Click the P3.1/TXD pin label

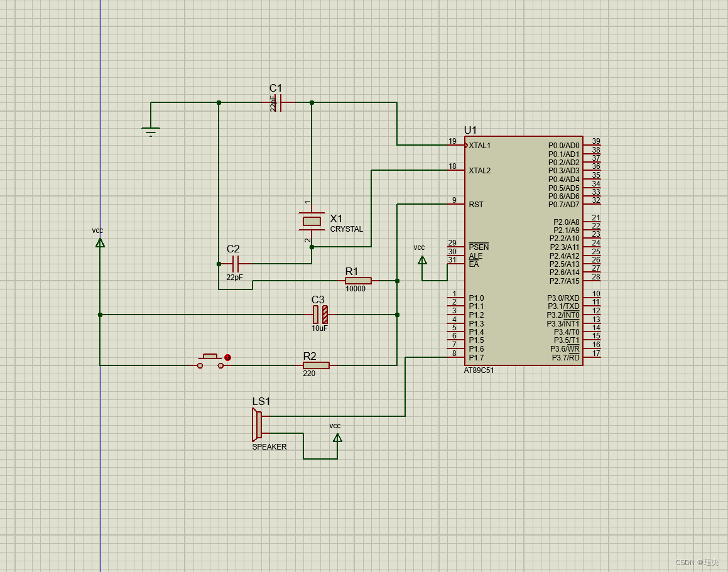(563, 306)
